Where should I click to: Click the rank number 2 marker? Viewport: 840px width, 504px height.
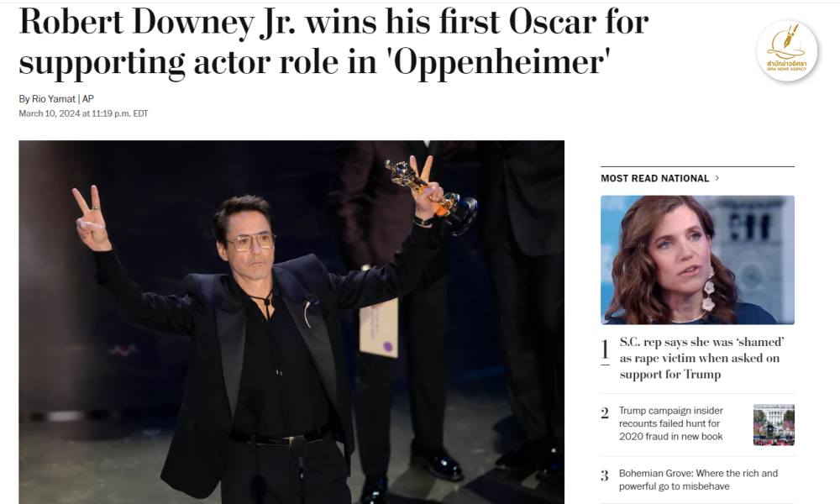click(605, 413)
